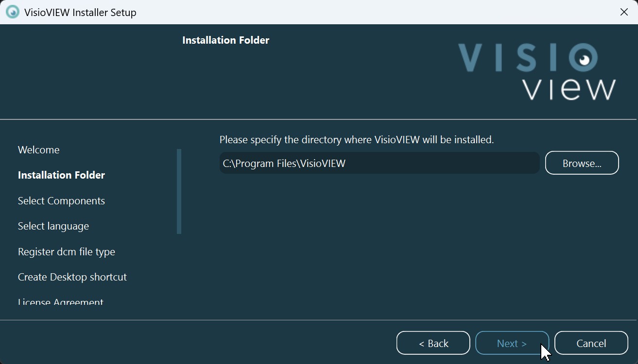
Task: Cancel the installation
Action: click(x=591, y=343)
